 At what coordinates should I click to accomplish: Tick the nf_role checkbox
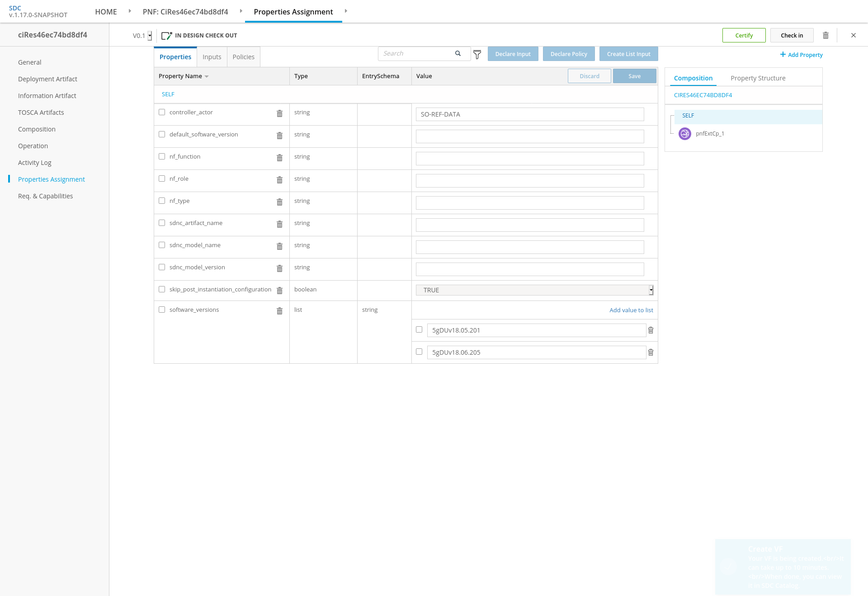162,178
